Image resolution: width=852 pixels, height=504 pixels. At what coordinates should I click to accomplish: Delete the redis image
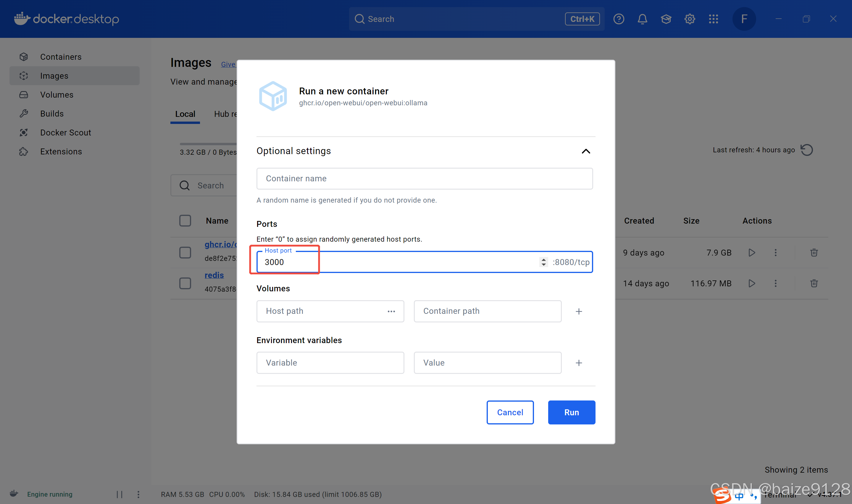coord(814,283)
